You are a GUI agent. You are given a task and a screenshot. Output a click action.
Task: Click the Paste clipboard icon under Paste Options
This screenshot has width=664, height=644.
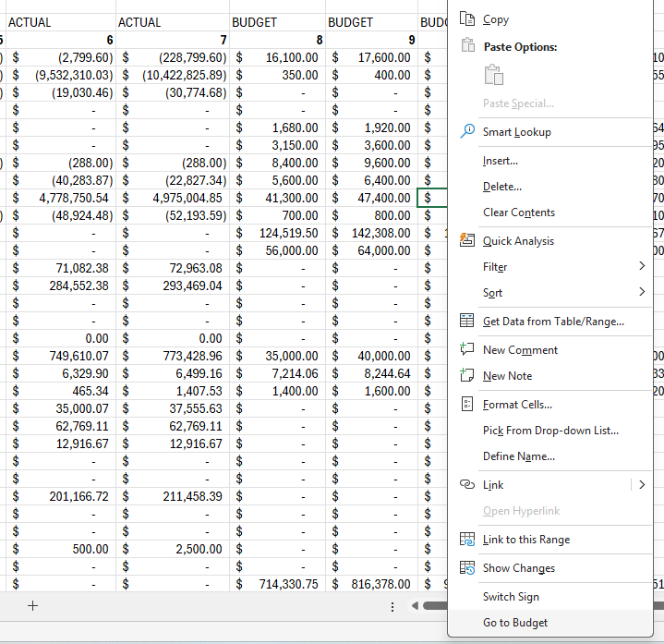[494, 75]
